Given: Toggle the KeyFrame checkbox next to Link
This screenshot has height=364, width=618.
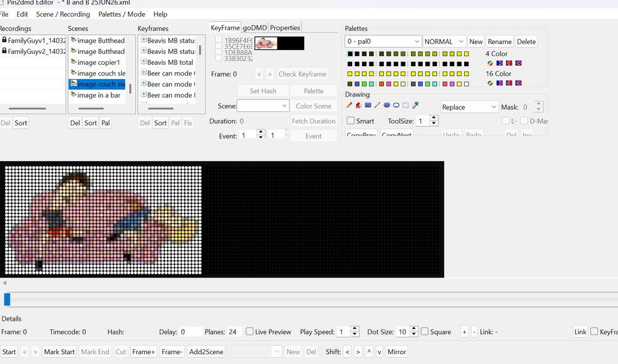Looking at the screenshot, I should point(595,332).
